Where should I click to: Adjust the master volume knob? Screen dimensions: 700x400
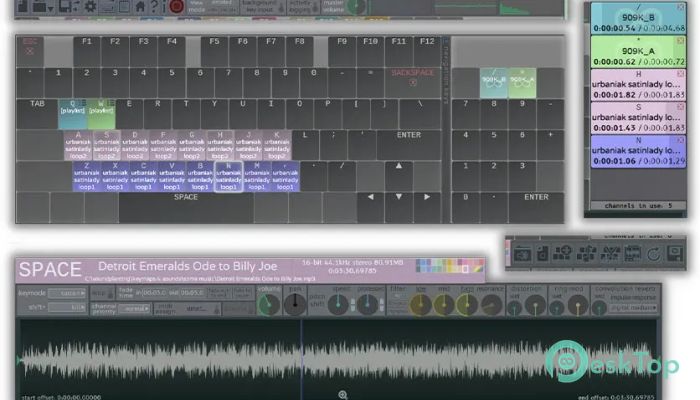[x=356, y=6]
